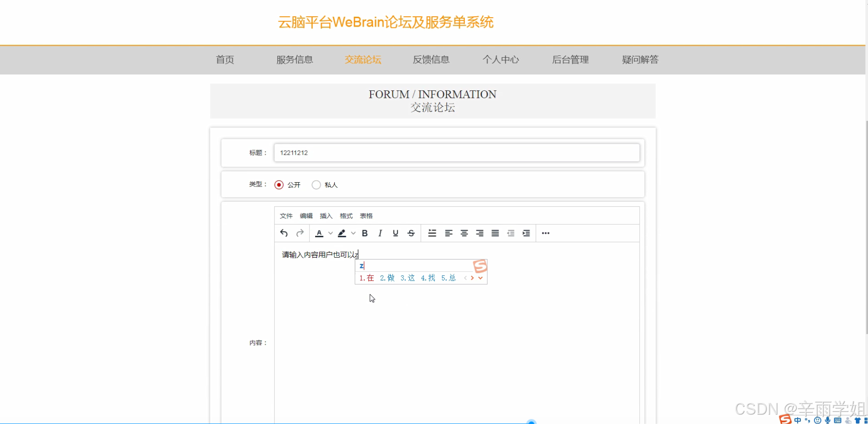Open the 疑问解答 nav tab
Image resolution: width=868 pixels, height=424 pixels.
click(640, 60)
